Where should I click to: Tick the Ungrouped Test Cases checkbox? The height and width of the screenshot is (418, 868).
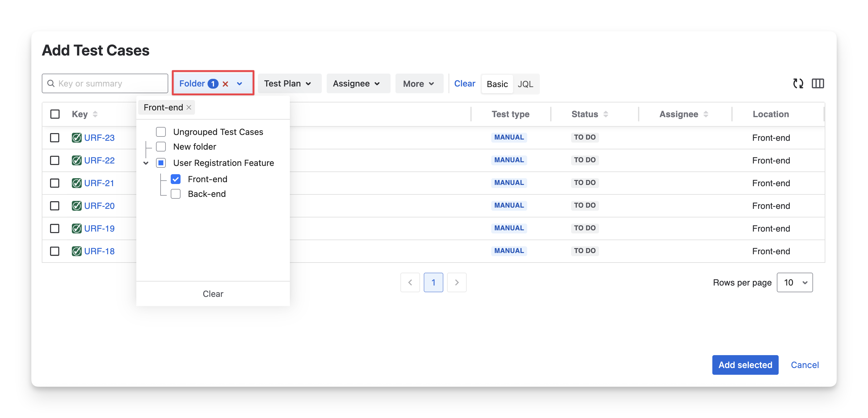(x=161, y=132)
